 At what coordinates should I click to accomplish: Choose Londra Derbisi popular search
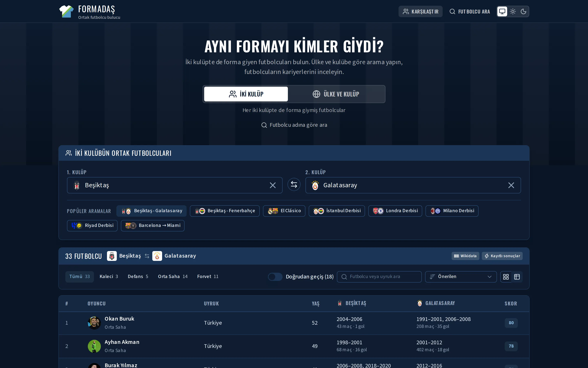[x=395, y=211]
